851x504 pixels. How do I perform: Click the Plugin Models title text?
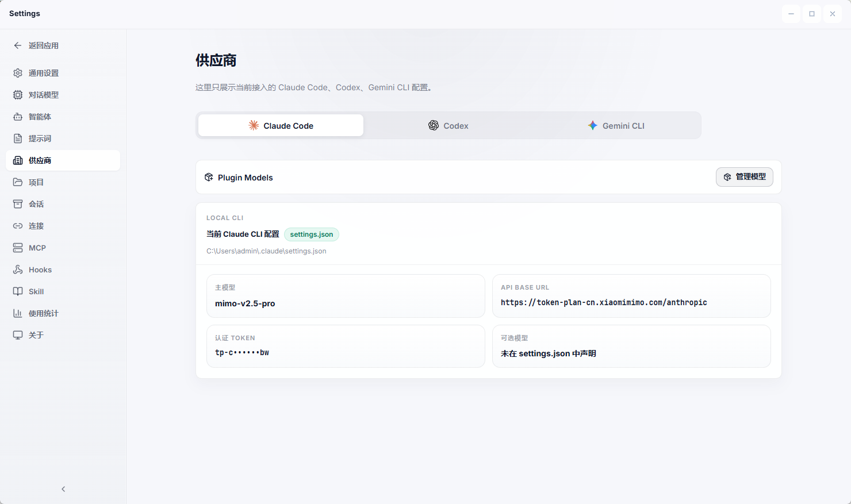[x=246, y=178]
